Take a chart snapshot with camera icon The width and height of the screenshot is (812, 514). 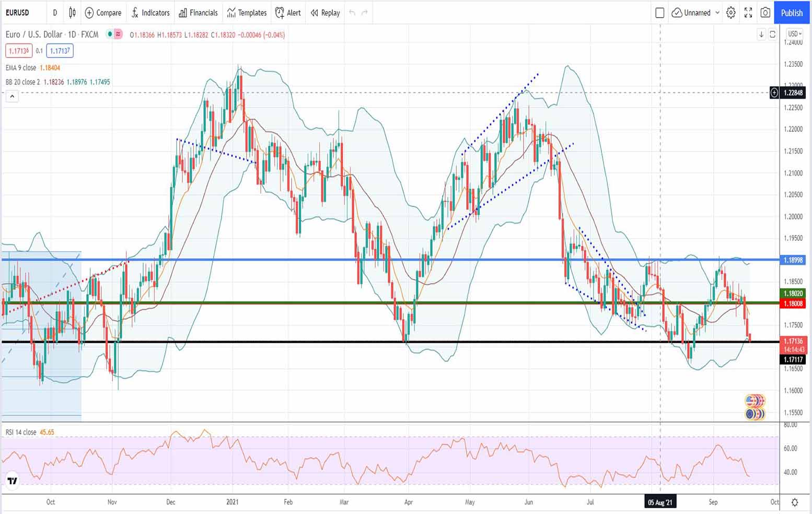click(765, 13)
